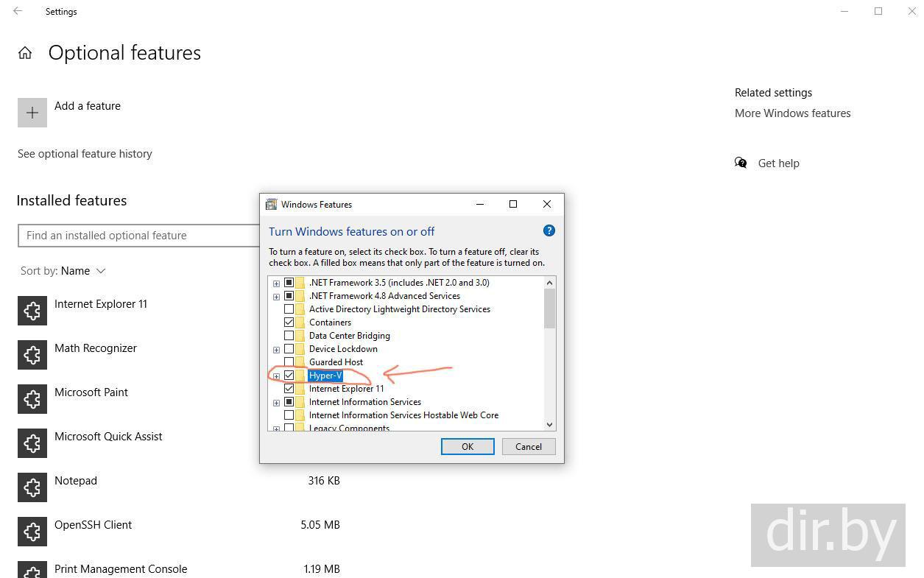Viewport: 924px width, 578px height.
Task: Select Internet Information Services Hostable Web Core label
Action: coord(403,415)
